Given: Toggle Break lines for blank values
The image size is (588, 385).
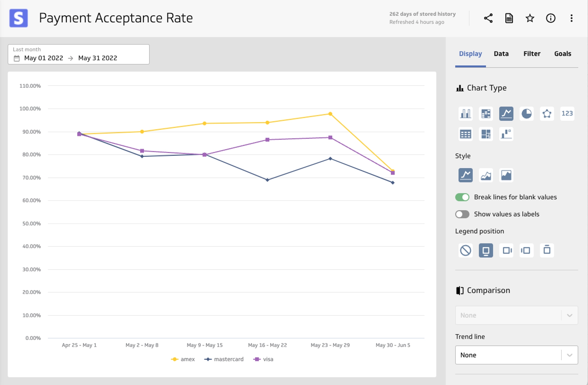Looking at the screenshot, I should 462,197.
